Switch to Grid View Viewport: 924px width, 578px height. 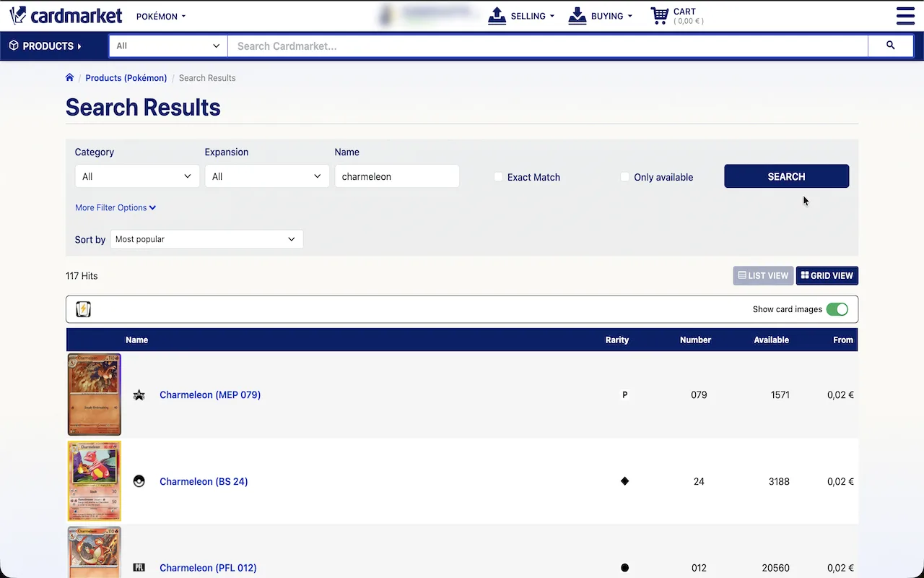[827, 275]
